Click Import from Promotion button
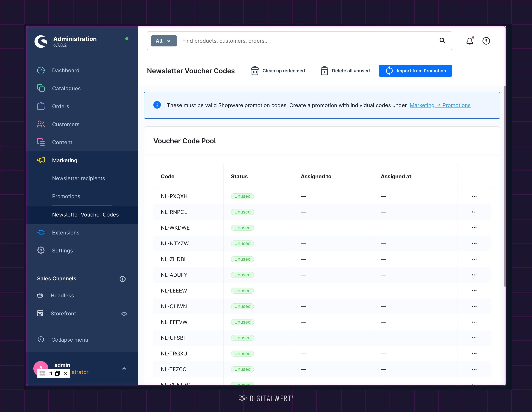The image size is (532, 412). point(415,71)
